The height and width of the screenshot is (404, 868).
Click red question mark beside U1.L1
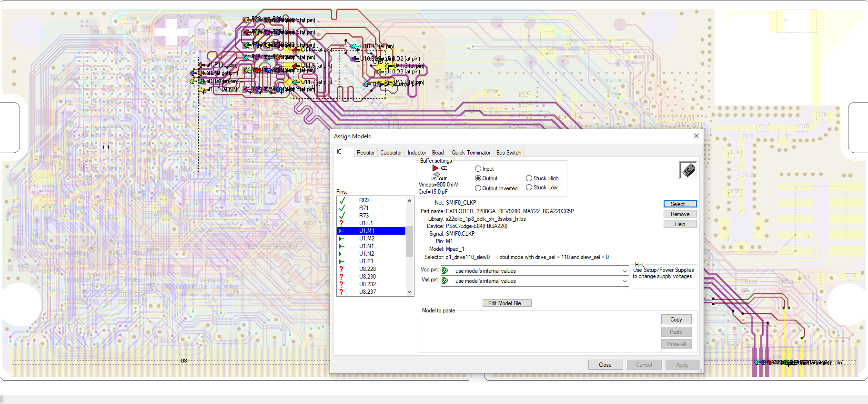click(341, 223)
